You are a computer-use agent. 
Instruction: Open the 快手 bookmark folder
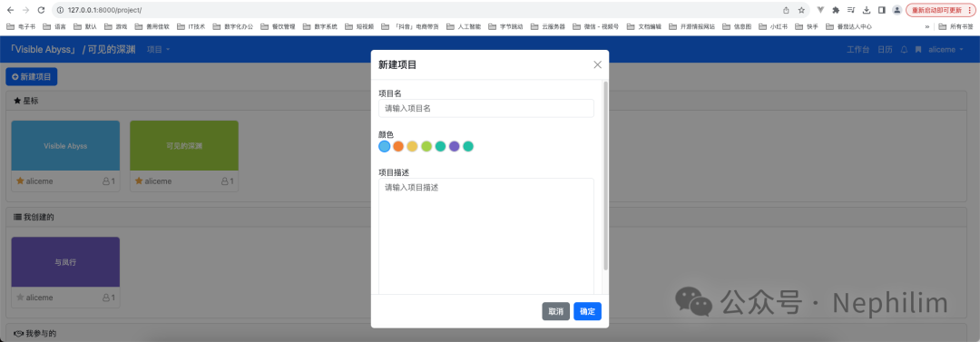point(807,27)
